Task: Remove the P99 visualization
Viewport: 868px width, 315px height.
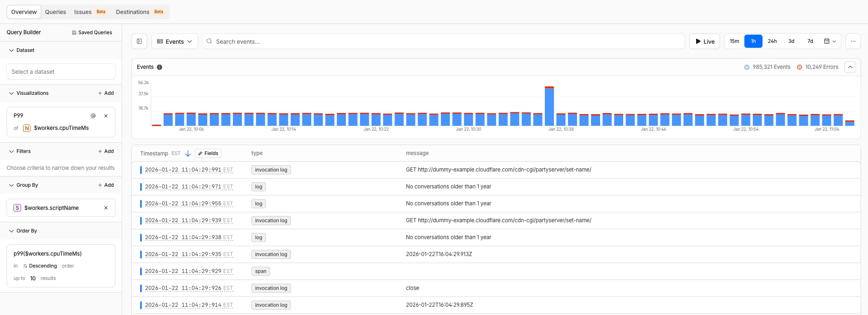Action: tap(106, 116)
